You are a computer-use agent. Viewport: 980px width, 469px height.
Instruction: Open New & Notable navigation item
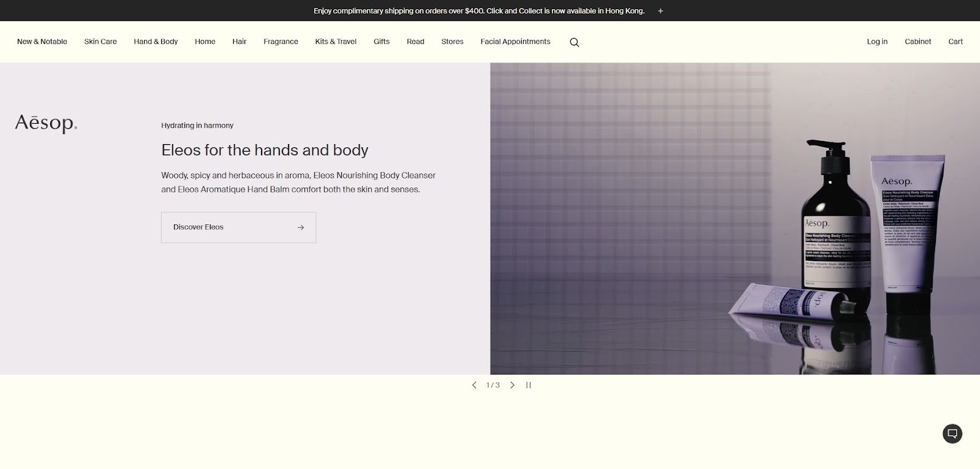point(42,42)
